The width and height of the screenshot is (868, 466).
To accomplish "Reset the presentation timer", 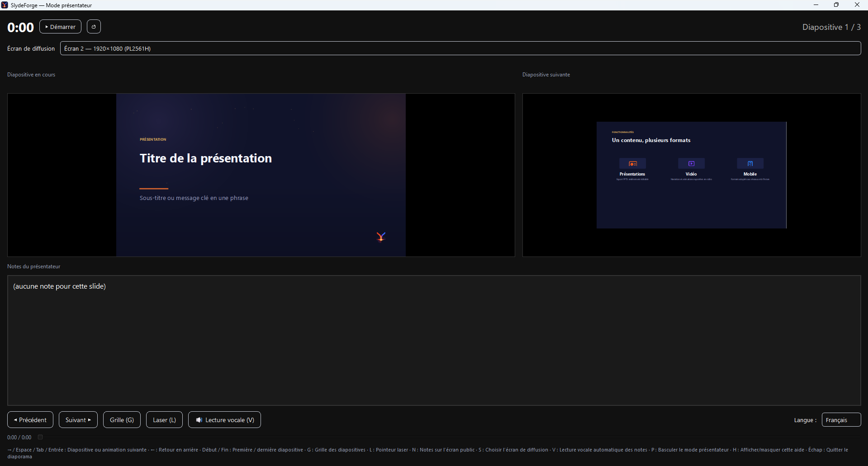I will (x=94, y=27).
